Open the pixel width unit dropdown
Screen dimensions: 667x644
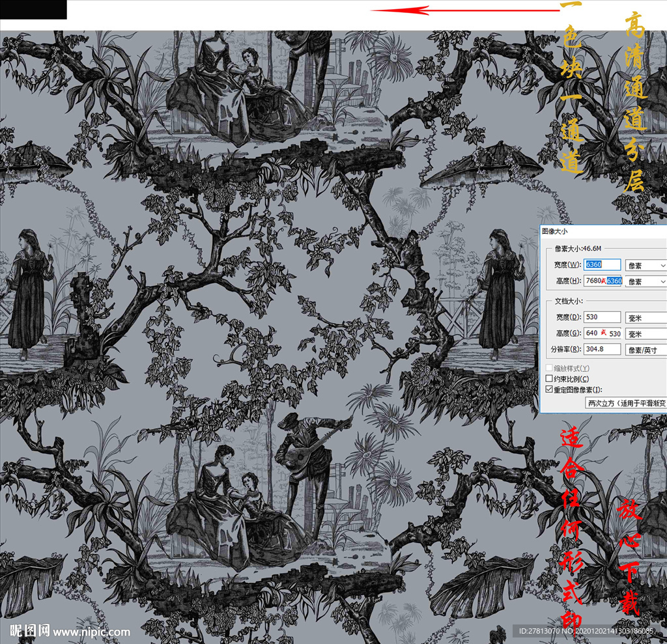pyautogui.click(x=646, y=265)
